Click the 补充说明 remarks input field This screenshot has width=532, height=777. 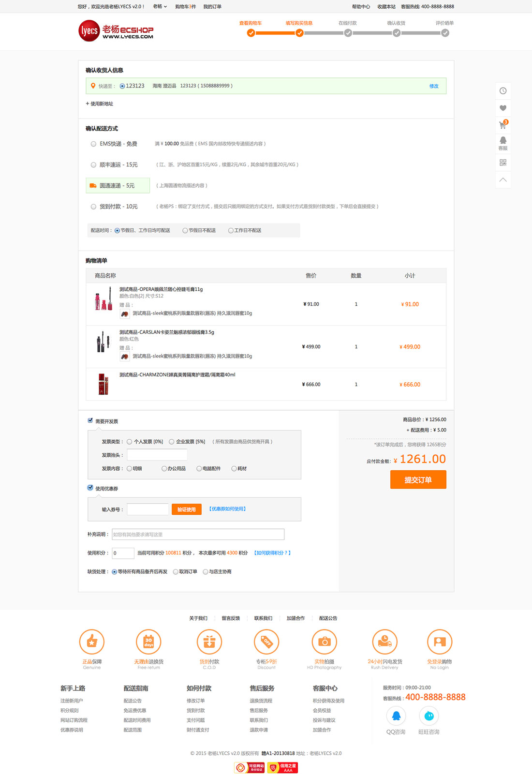tap(198, 535)
